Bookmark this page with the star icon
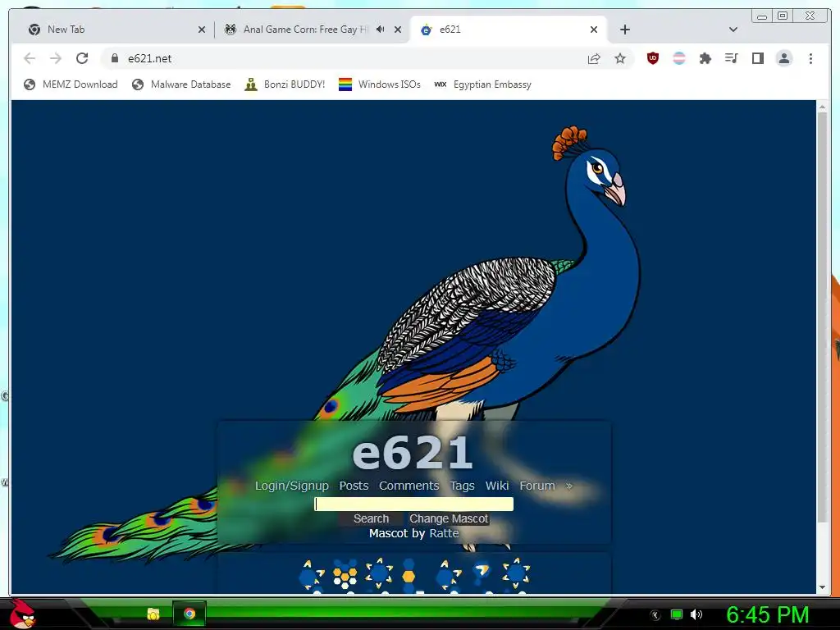The width and height of the screenshot is (840, 630). [620, 58]
